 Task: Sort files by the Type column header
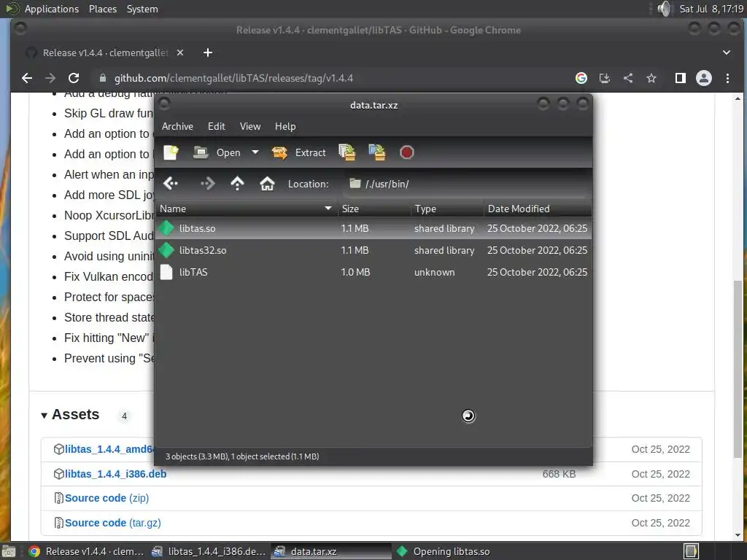pyautogui.click(x=447, y=209)
